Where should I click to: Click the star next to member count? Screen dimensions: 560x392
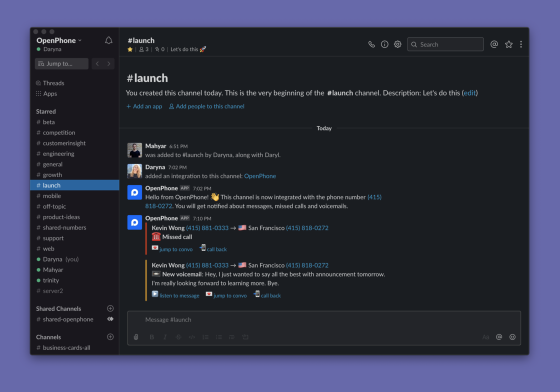coord(130,49)
